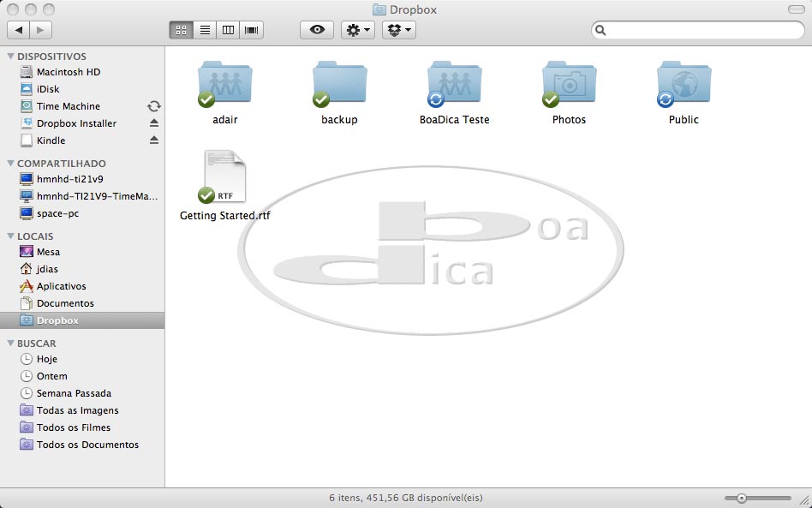The image size is (812, 508).
Task: Open the Dropbox toolbar menu
Action: (399, 30)
